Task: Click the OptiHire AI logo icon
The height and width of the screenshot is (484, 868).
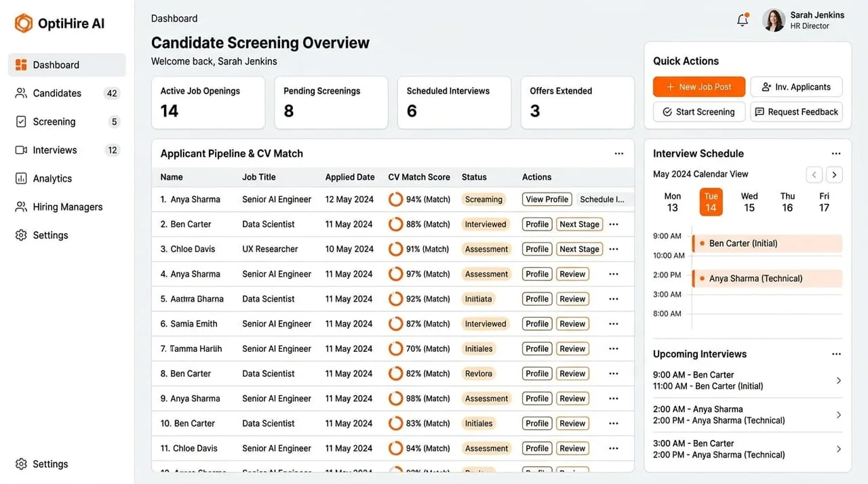Action: 24,23
